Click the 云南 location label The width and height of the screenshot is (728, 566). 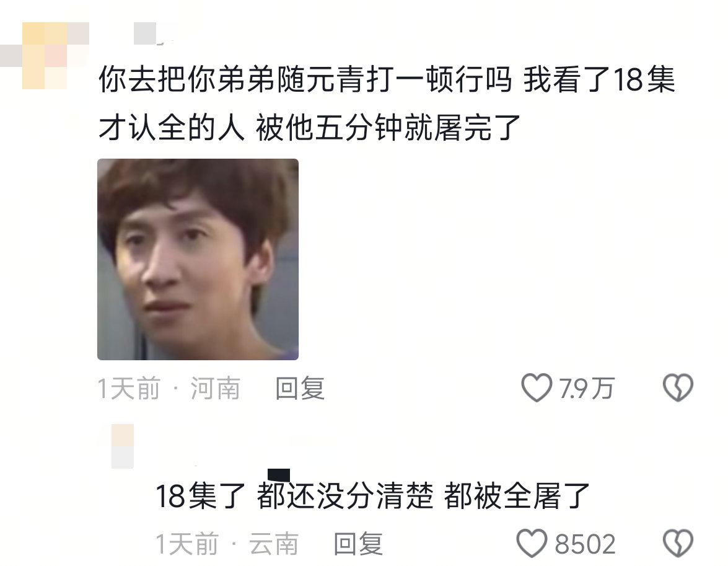pyautogui.click(x=273, y=544)
